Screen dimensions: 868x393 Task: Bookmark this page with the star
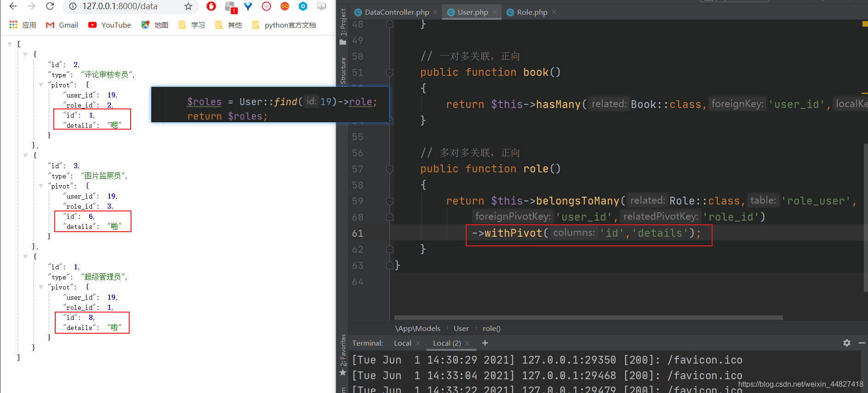click(188, 6)
